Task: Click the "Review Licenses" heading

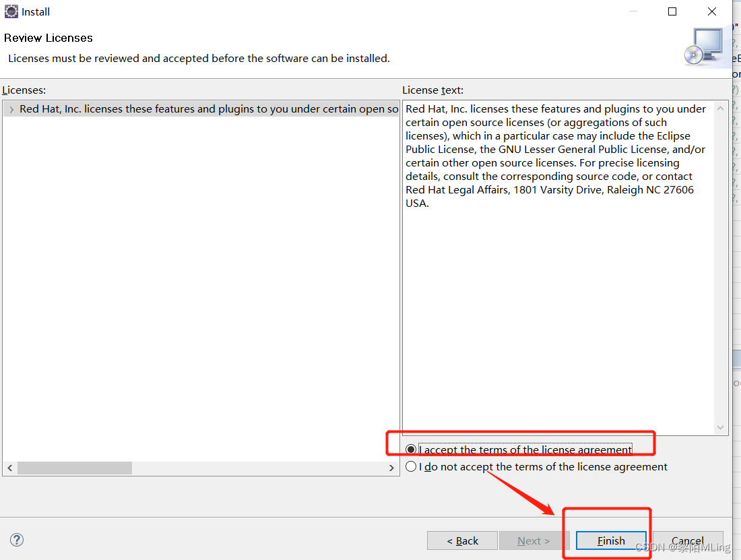Action: pyautogui.click(x=49, y=38)
